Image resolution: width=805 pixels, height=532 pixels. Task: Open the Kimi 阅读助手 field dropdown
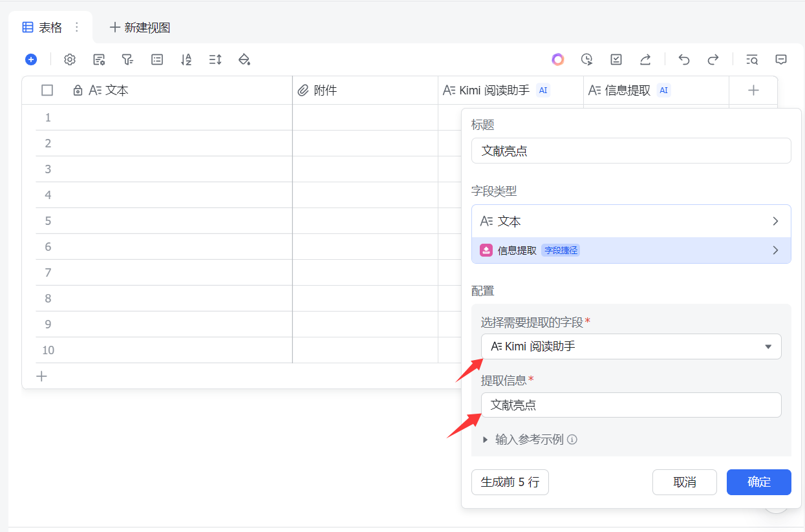(x=630, y=346)
